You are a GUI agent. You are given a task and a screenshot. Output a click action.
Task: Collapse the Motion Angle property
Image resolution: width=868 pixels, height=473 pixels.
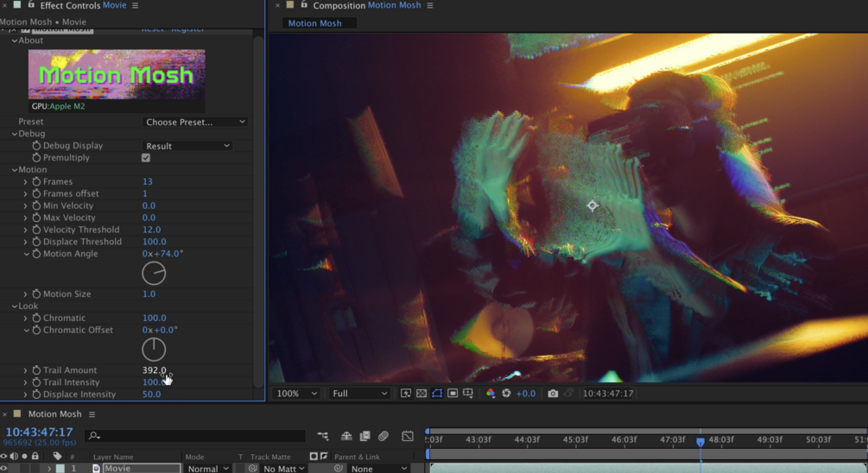(x=26, y=254)
